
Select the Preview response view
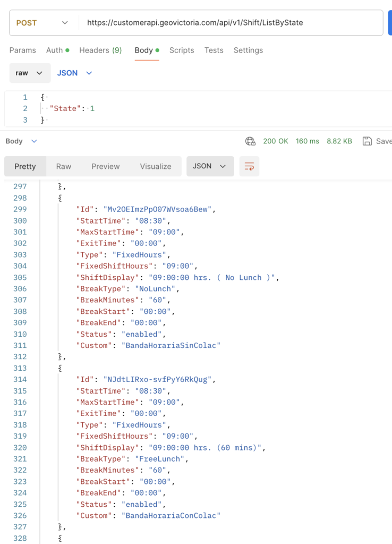(106, 166)
